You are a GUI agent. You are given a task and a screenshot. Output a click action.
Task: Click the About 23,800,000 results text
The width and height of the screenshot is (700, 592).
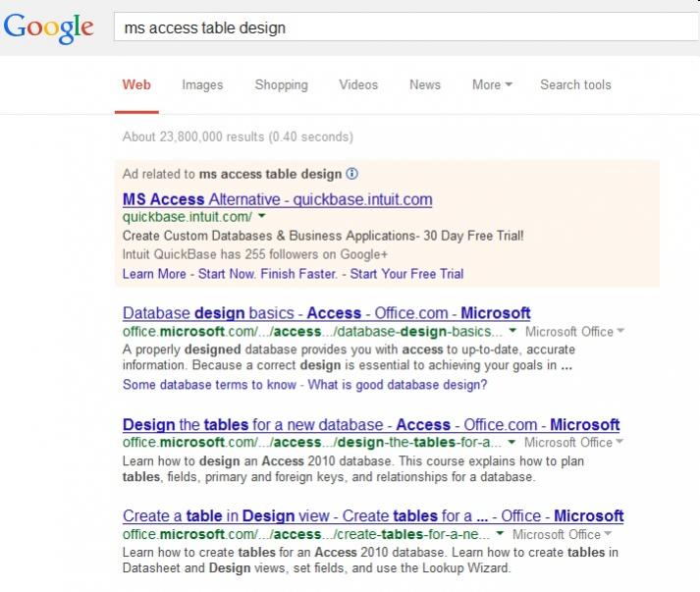tap(238, 136)
